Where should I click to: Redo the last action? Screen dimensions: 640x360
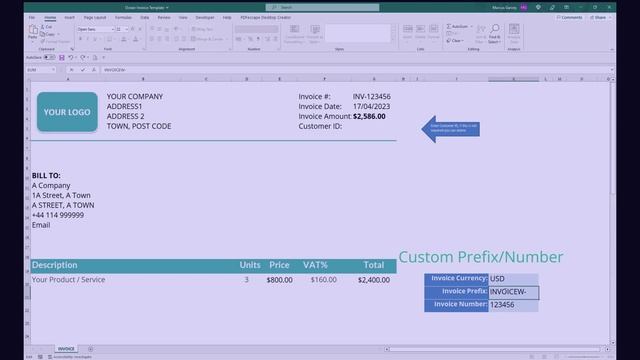82,58
